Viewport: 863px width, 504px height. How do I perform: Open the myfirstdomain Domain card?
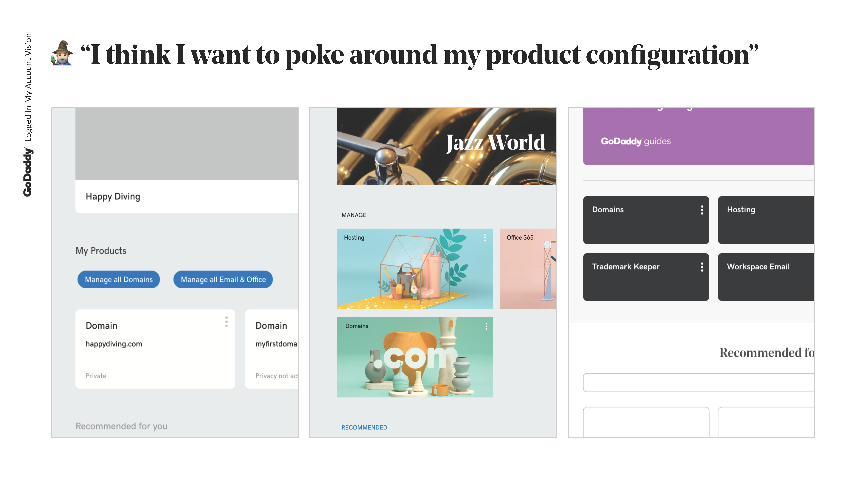tap(272, 349)
